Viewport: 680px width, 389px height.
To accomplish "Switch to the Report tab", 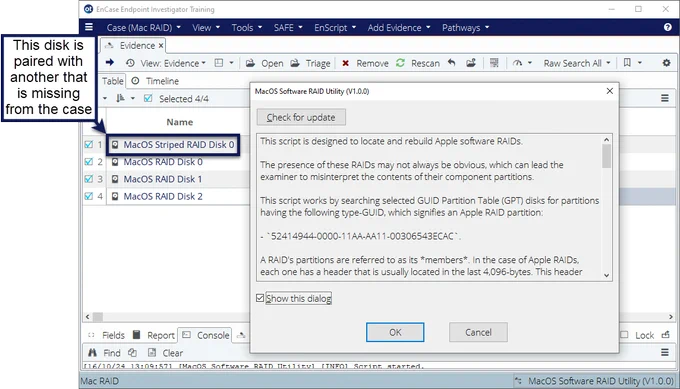I will pos(154,335).
